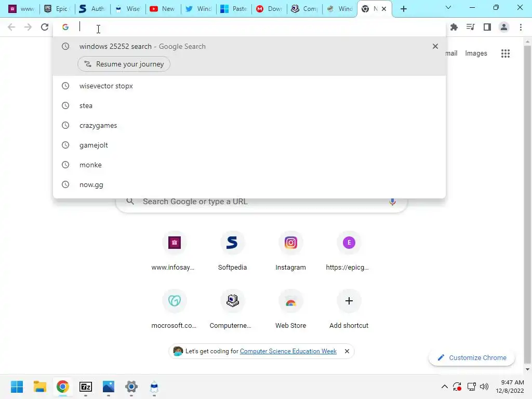Open the Web Store shortcut
Viewport: 532px width, 399px height.
click(290, 309)
